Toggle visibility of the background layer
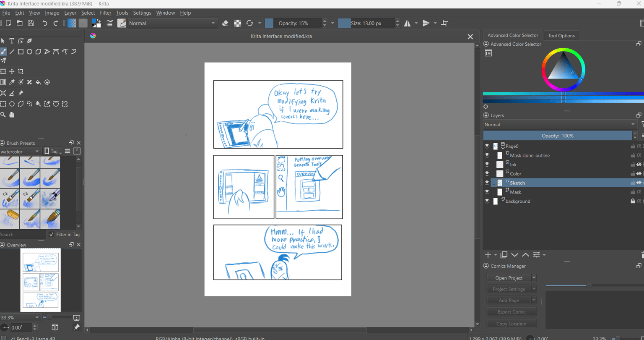 487,201
